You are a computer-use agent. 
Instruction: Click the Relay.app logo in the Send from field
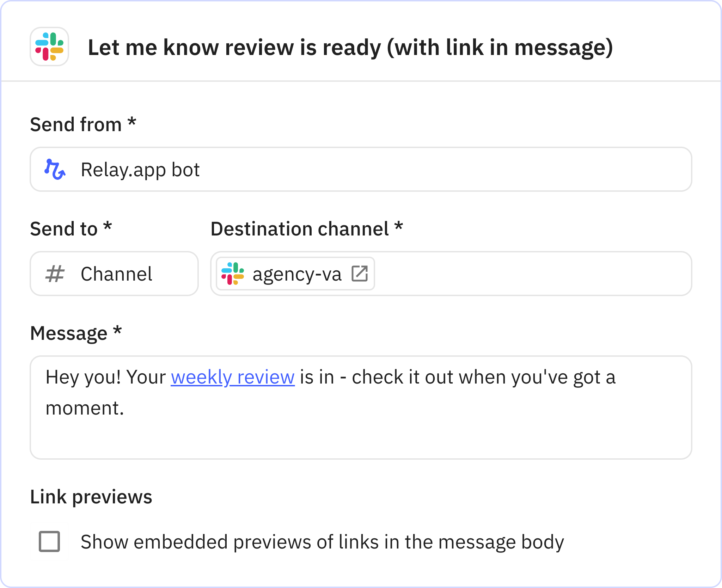click(x=55, y=169)
